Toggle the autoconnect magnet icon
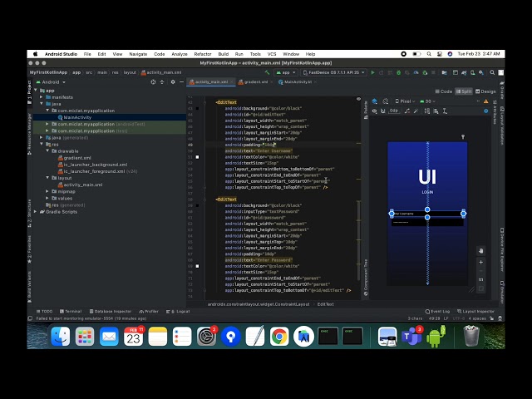This screenshot has width=532, height=399. click(383, 111)
